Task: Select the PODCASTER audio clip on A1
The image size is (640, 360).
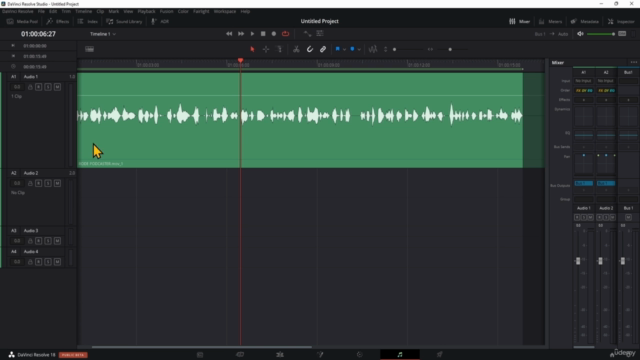Action: [x=300, y=120]
